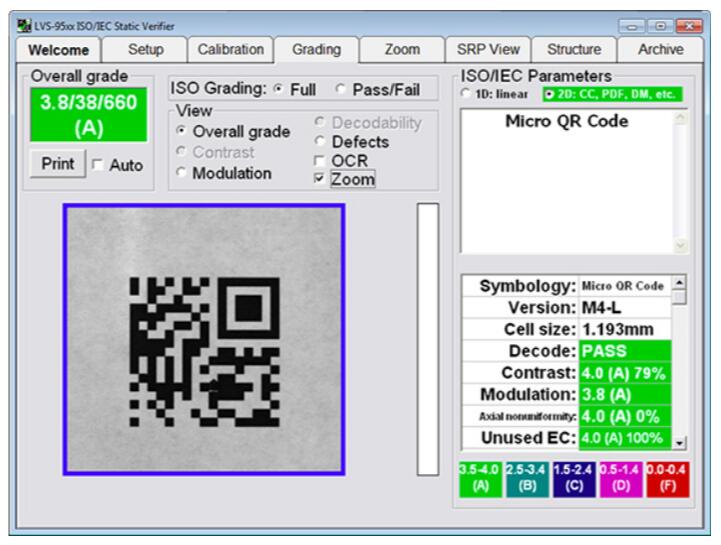
Task: Switch to the Calibration tab
Action: coord(230,49)
